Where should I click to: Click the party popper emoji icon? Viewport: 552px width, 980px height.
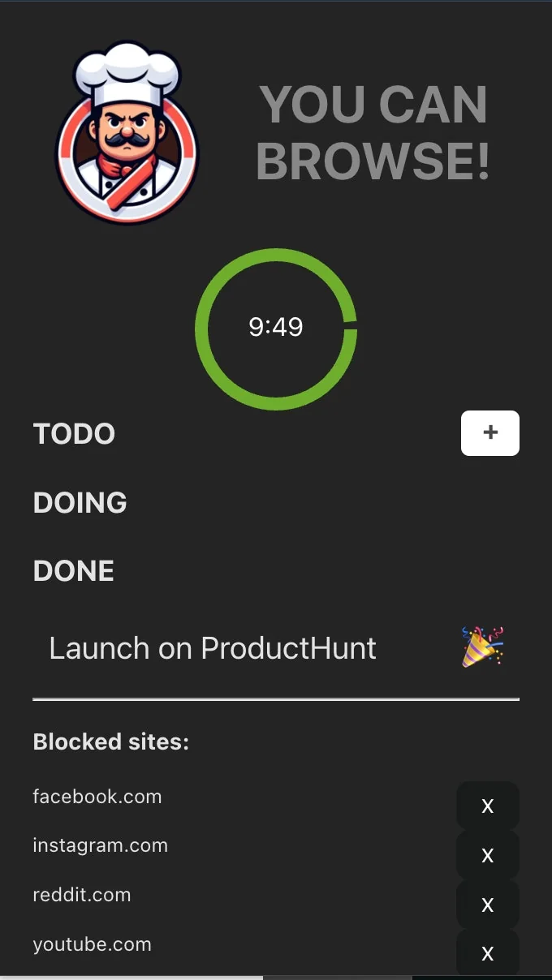coord(483,647)
